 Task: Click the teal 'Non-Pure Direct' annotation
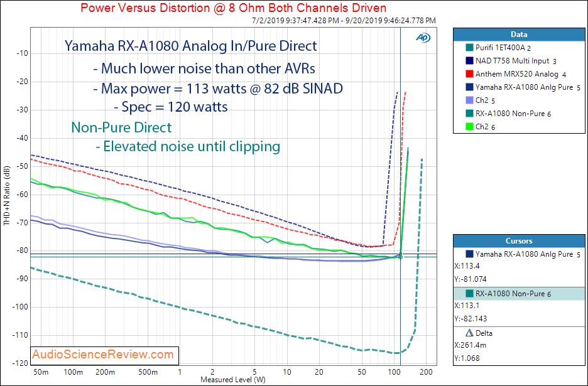(121, 127)
